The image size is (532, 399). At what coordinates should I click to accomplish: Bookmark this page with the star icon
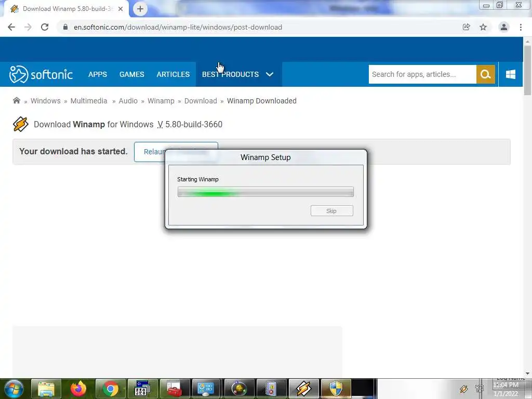(483, 27)
